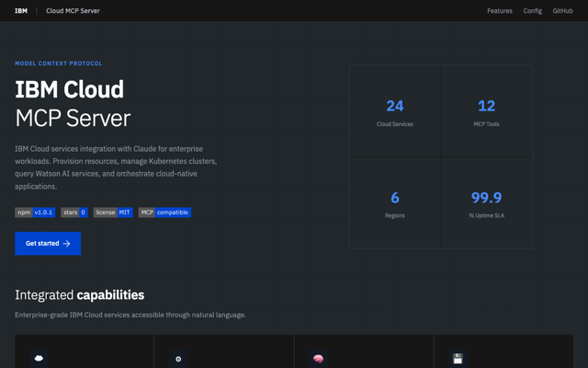Open the npm v1.0.1 badge
Screen dimensions: 588x368
click(35, 213)
